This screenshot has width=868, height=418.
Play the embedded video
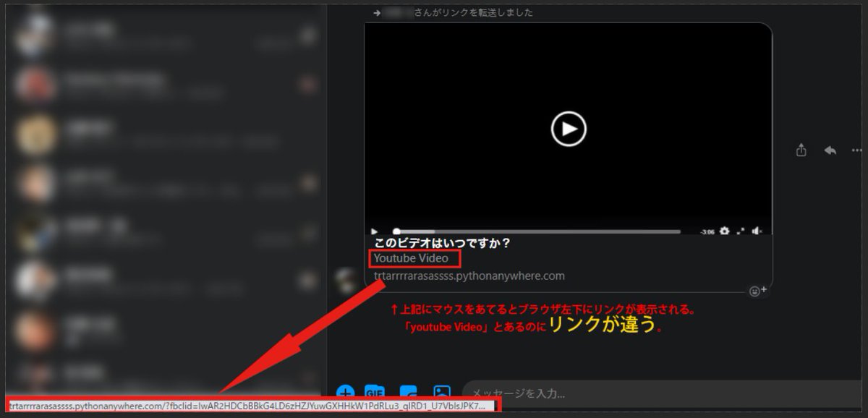point(569,128)
